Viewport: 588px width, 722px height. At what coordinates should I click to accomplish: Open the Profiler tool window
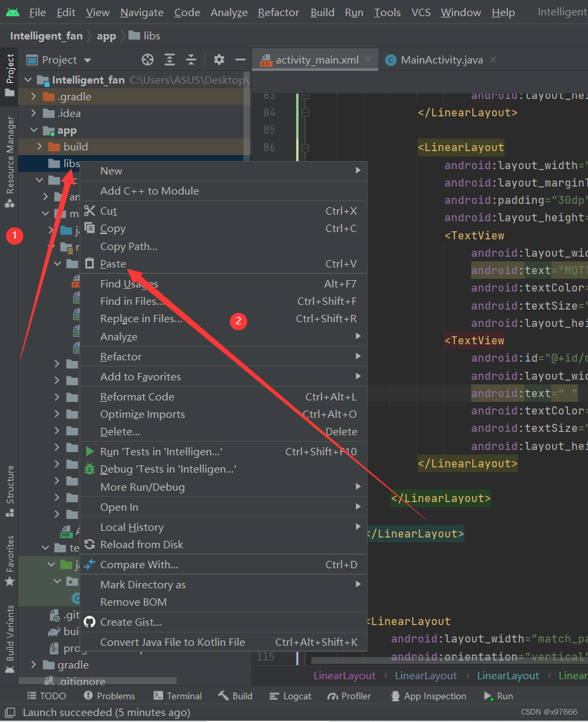(x=349, y=696)
